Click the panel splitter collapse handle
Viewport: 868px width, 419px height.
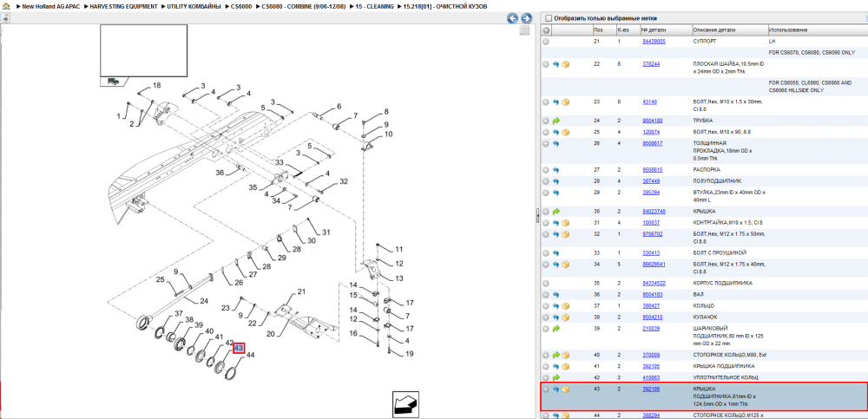point(537,215)
